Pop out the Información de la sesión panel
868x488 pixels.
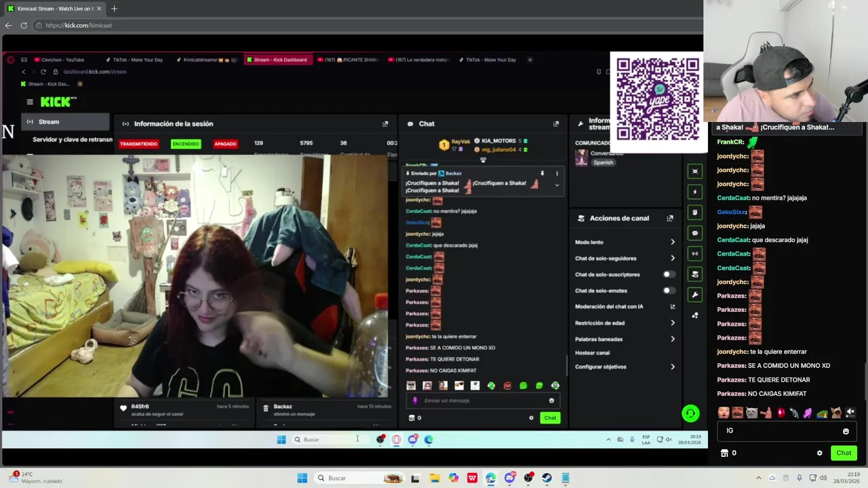[x=385, y=124]
